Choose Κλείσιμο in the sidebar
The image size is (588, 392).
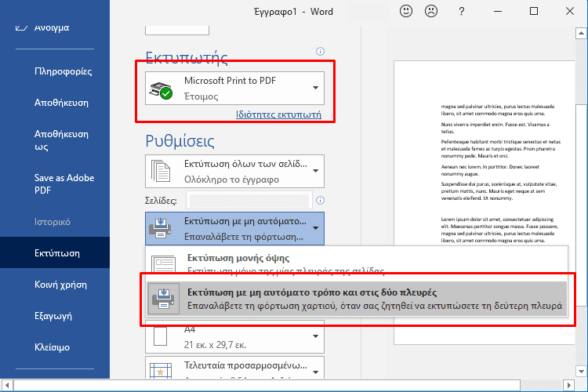coord(52,347)
